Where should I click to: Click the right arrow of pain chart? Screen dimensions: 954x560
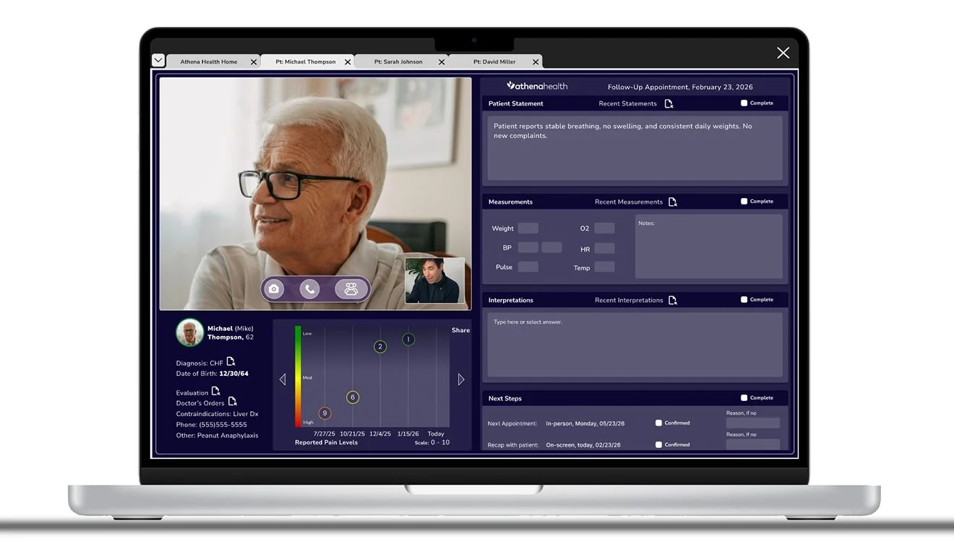[x=461, y=379]
